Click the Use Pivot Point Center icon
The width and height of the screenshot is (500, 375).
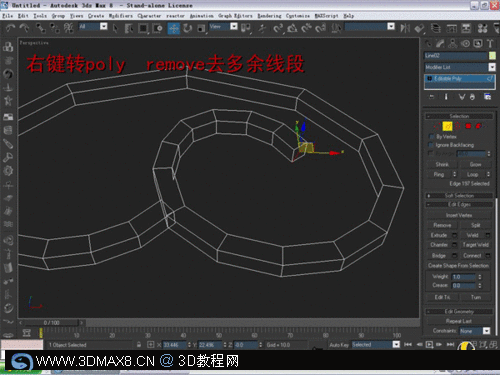click(x=246, y=28)
